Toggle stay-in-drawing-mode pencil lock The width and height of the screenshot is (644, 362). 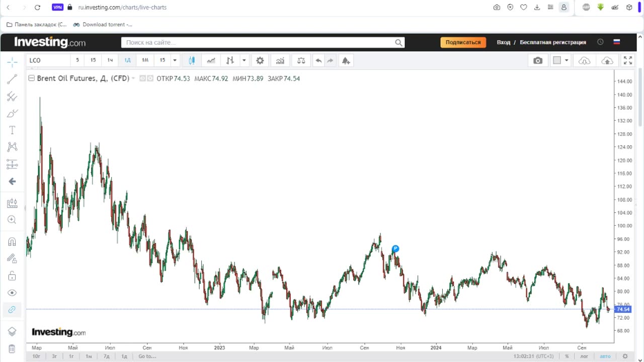pos(12,258)
